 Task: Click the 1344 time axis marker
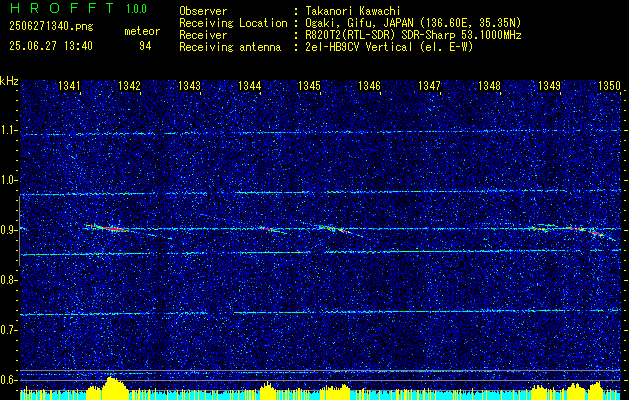coord(250,85)
